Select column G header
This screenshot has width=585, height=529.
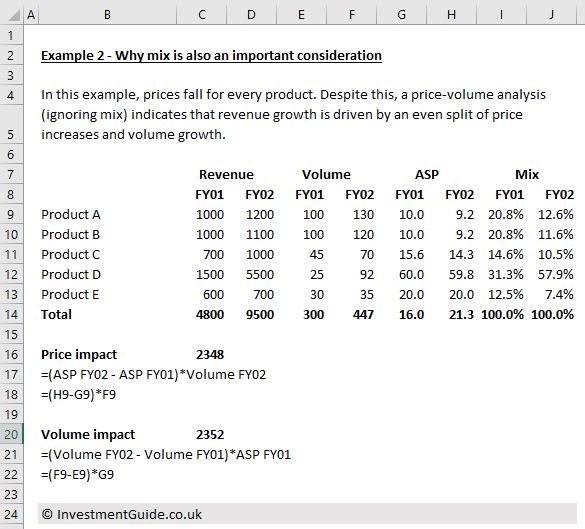pyautogui.click(x=401, y=15)
